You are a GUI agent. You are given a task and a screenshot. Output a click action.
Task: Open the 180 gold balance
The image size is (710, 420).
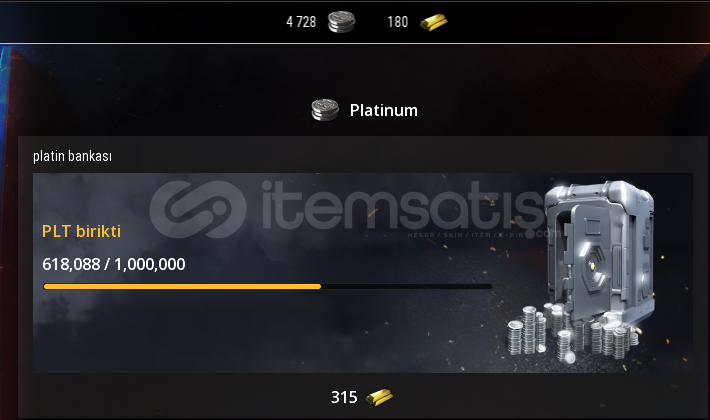[398, 22]
